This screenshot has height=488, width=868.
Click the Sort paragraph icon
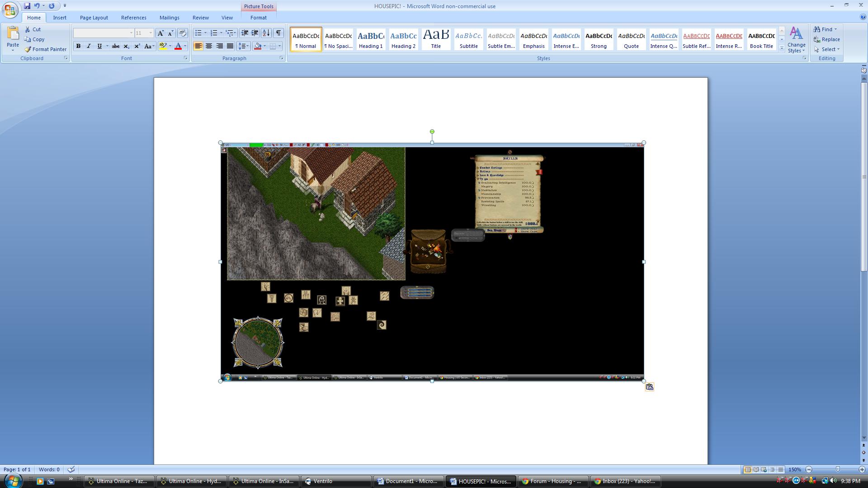coord(266,33)
